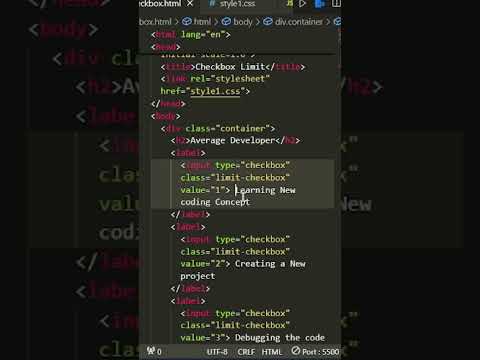Click the body breadcrumb symbol icon
This screenshot has height=360, width=480.
227,22
